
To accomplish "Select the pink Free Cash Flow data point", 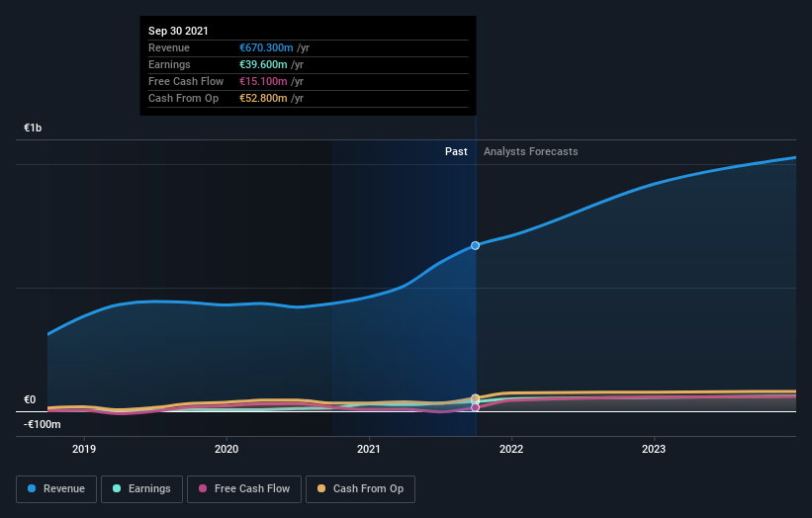I will point(475,407).
